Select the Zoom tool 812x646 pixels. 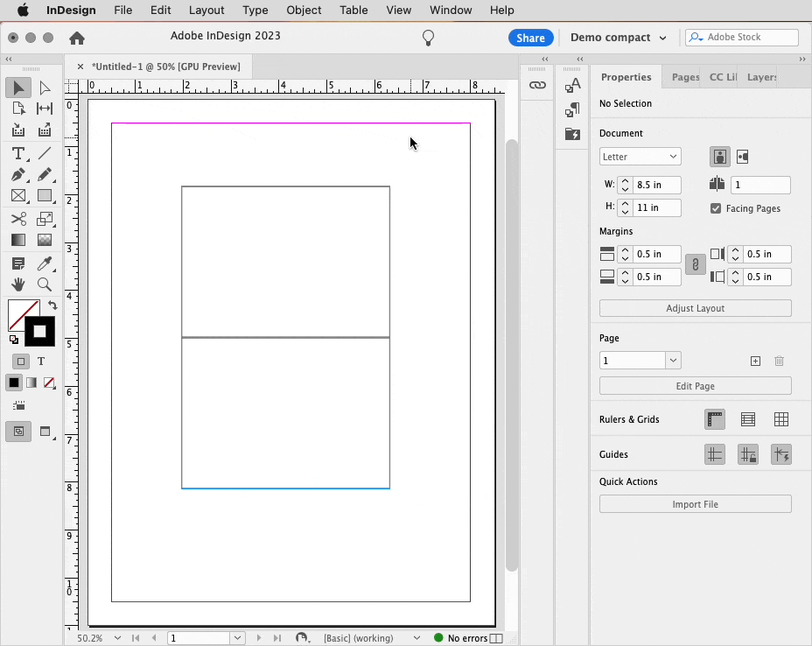[45, 284]
